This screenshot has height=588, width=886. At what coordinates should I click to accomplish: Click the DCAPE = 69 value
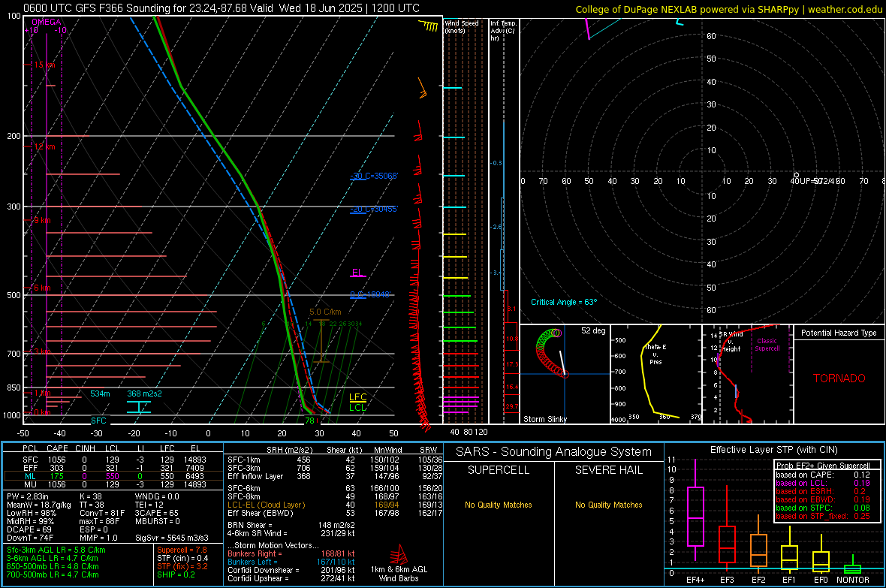coord(29,529)
